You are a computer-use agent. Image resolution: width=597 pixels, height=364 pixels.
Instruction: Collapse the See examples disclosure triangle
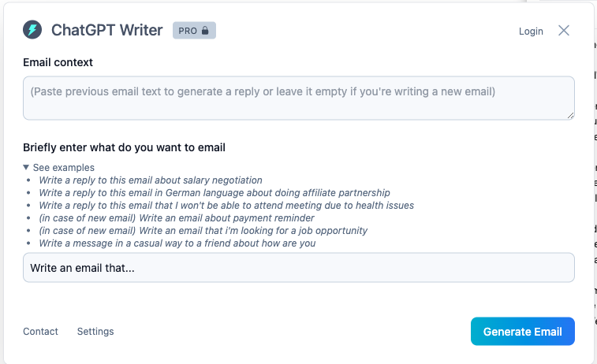point(26,167)
